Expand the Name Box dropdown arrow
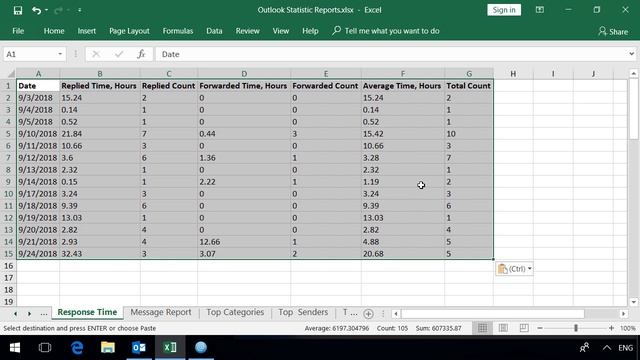The image size is (640, 360). (x=60, y=54)
